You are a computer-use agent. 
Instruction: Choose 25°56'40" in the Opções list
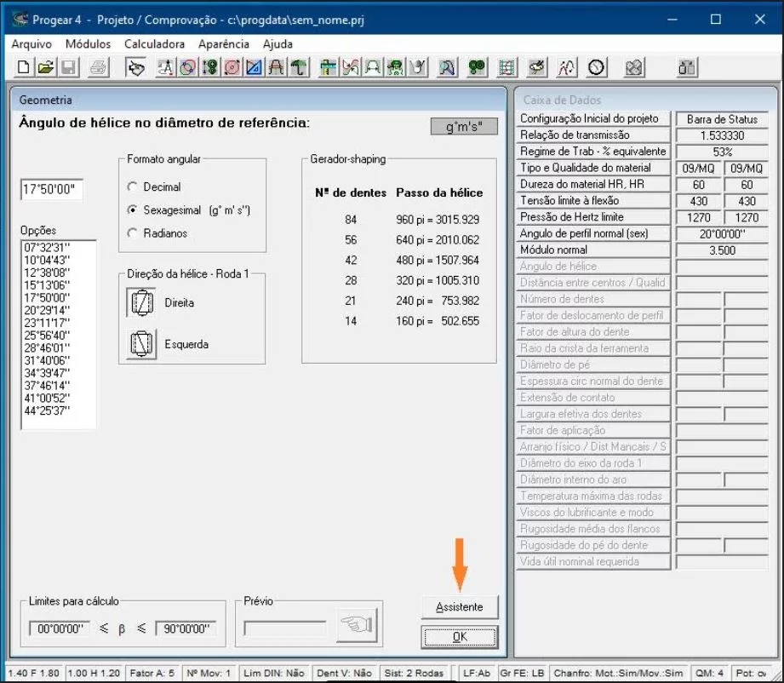point(47,336)
